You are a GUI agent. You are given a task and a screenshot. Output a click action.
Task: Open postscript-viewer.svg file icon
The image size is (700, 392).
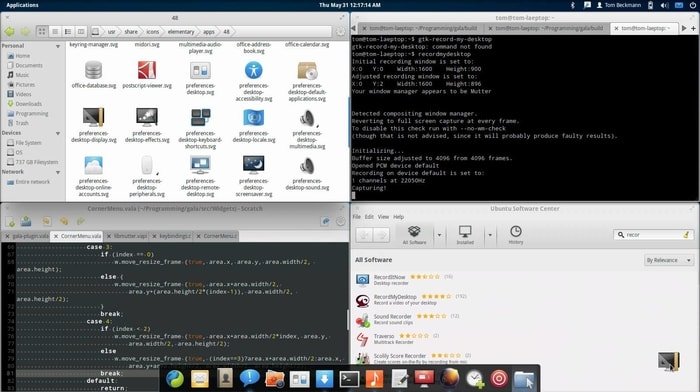pos(147,71)
